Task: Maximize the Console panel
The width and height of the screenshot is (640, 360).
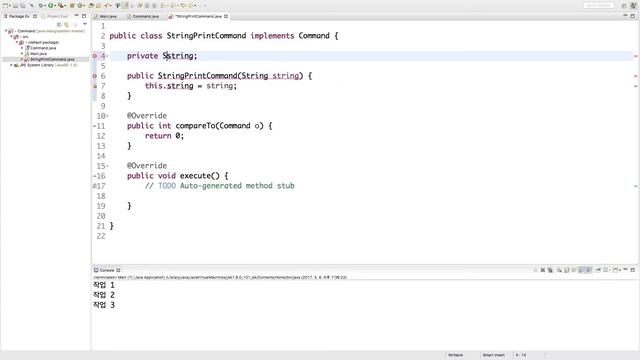Action: click(x=633, y=270)
